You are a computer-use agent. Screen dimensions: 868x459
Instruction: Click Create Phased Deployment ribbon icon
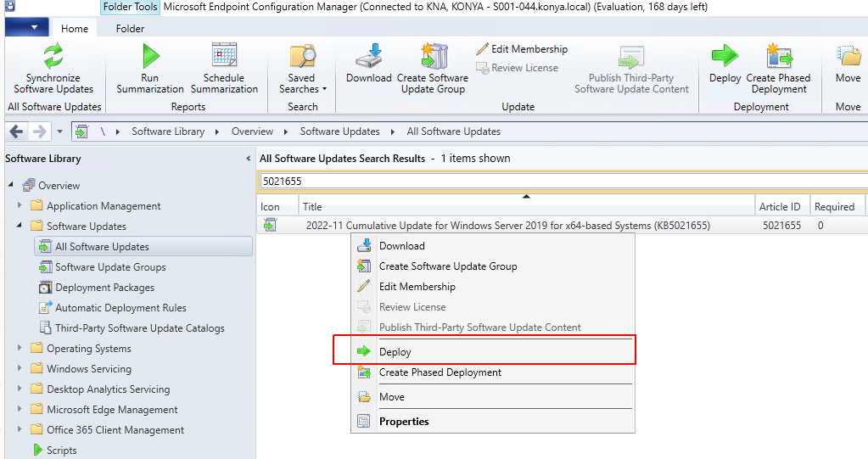(x=779, y=56)
